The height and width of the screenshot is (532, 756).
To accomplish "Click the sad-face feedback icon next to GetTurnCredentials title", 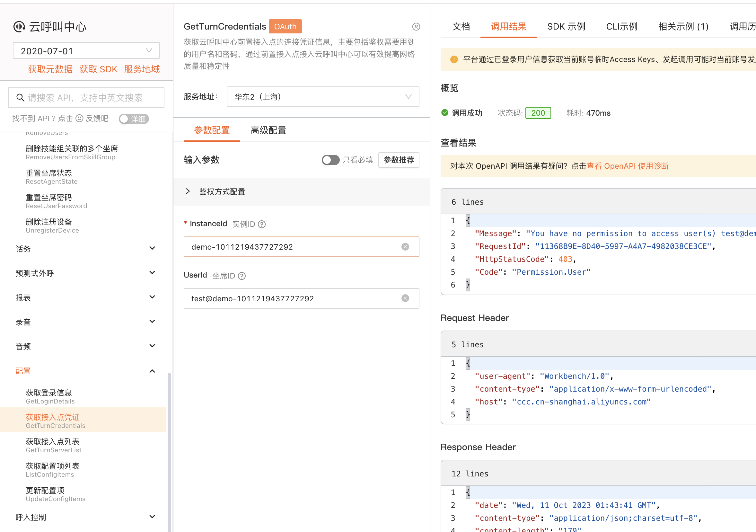I will point(416,27).
